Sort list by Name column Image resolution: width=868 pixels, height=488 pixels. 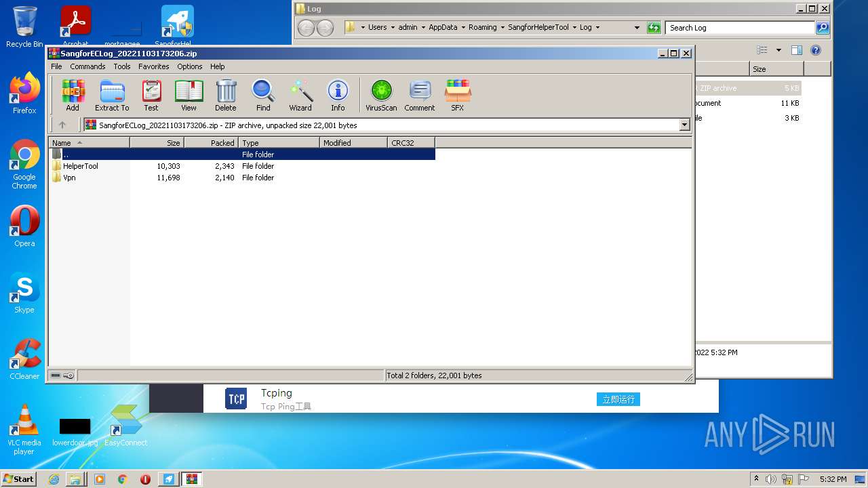pos(89,142)
